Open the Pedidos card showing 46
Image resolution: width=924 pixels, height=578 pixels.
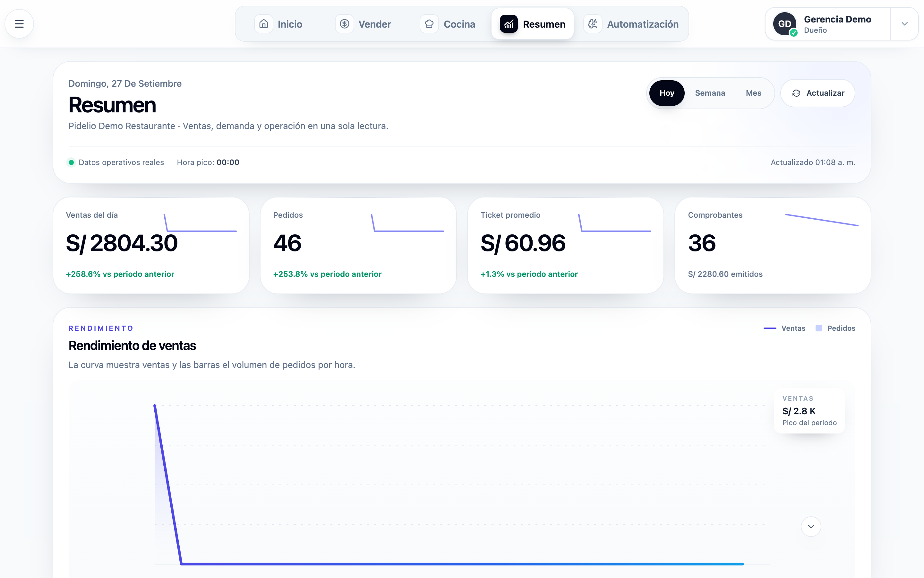pos(358,245)
